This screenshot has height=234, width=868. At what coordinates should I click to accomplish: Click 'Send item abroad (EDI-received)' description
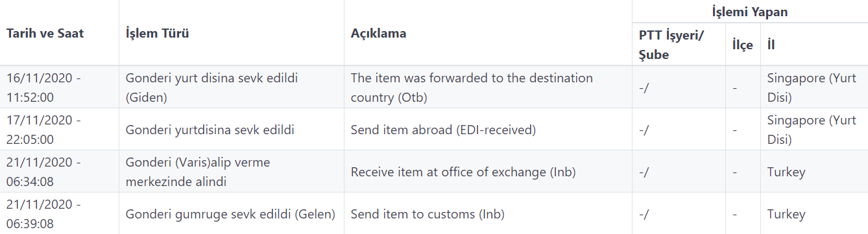(444, 130)
